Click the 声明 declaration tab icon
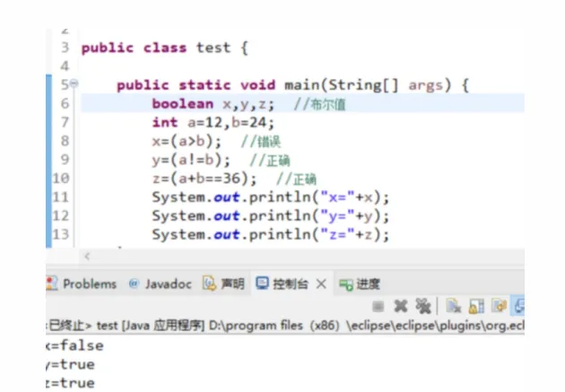 coord(209,284)
